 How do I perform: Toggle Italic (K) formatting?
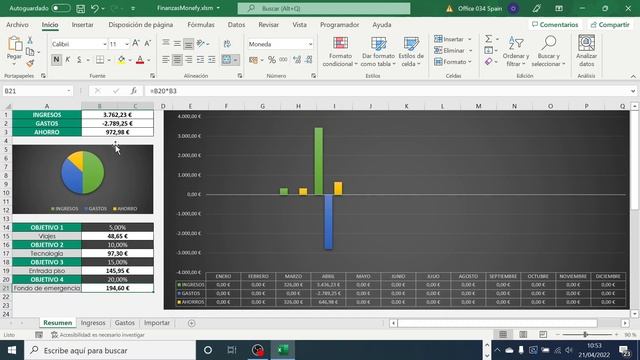tap(68, 60)
